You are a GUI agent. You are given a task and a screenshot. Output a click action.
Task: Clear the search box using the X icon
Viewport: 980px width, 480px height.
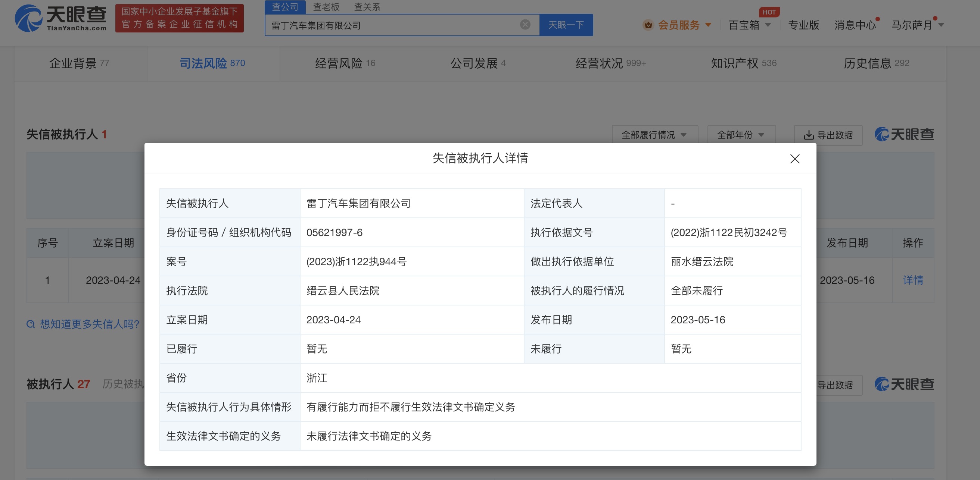pyautogui.click(x=525, y=24)
